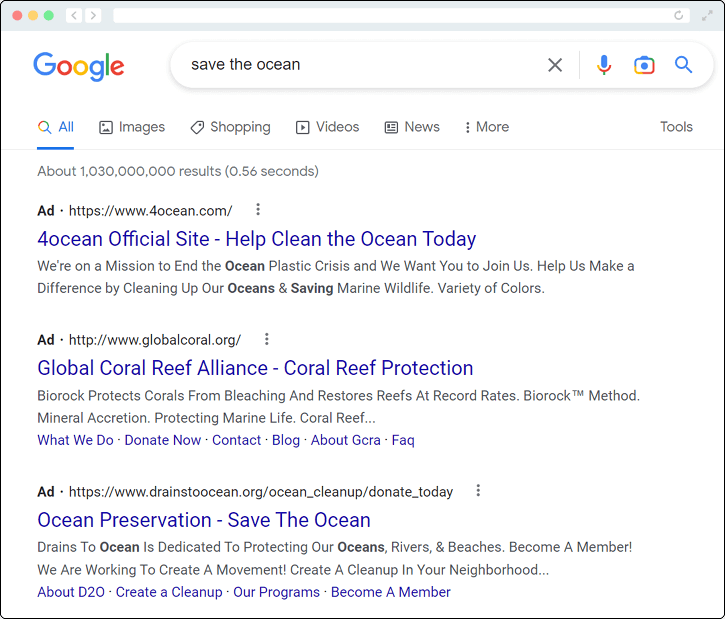Switch to the Images tab
Viewport: 725px width, 619px height.
point(132,127)
